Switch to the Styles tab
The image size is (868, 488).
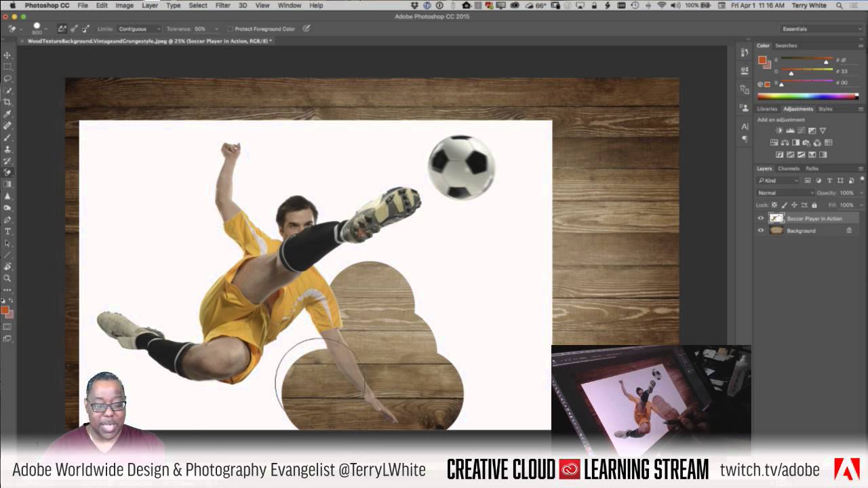tap(825, 108)
